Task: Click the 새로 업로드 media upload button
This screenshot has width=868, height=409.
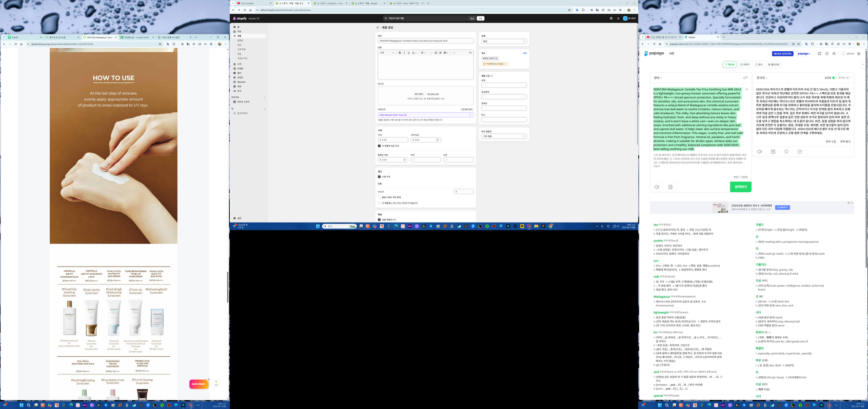Action: coord(419,94)
